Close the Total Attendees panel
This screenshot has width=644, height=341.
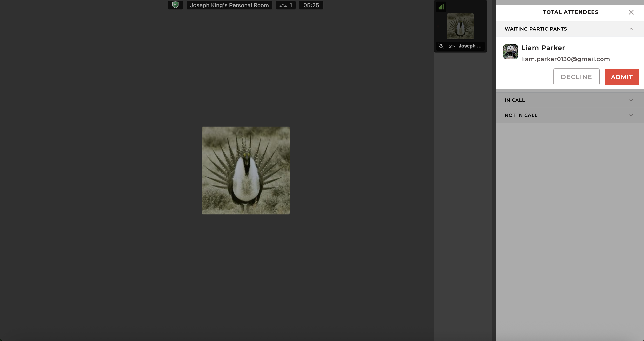631,12
